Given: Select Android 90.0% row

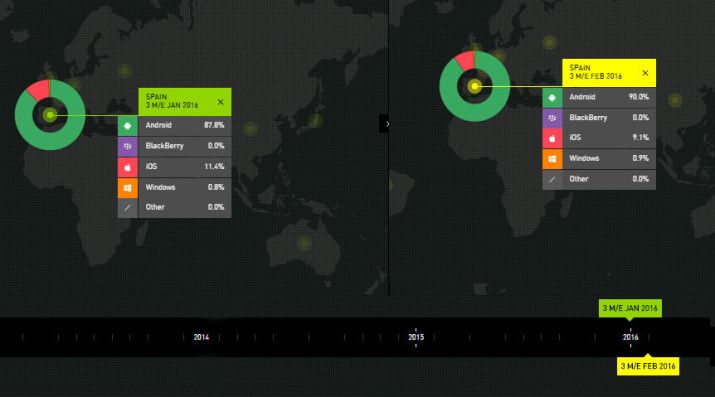Looking at the screenshot, I should tap(599, 98).
